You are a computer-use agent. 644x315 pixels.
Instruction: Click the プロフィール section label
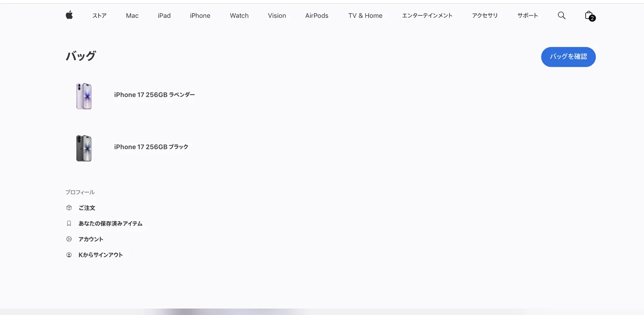tap(80, 192)
